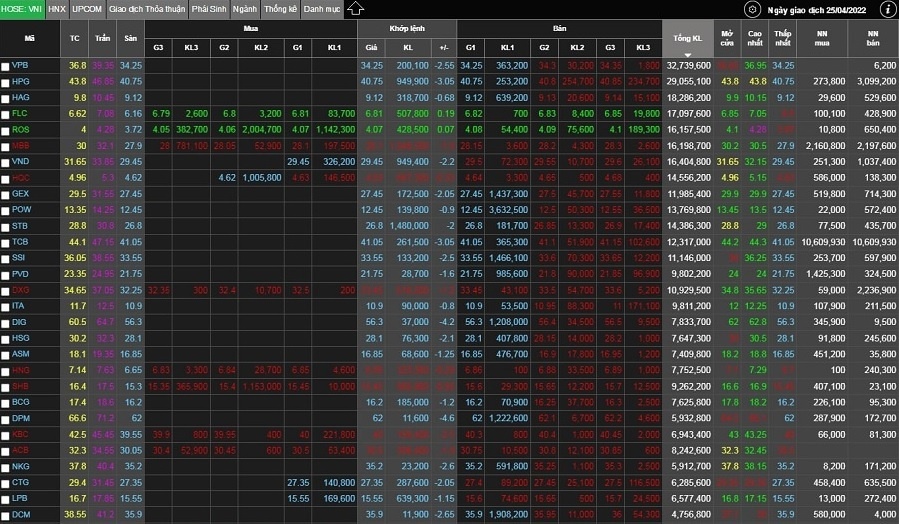
Task: Open the Danh mục dropdown
Action: (x=322, y=9)
